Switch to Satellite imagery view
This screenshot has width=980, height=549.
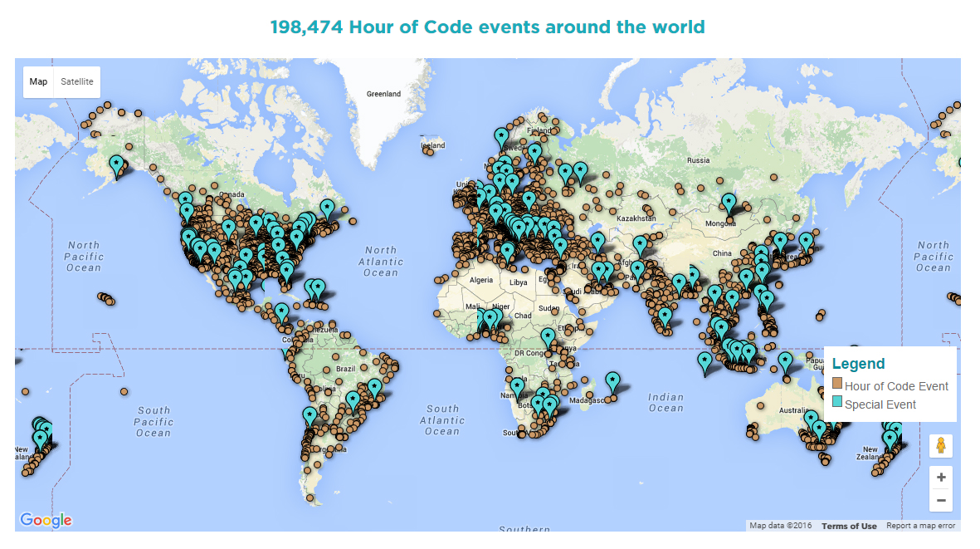(x=77, y=81)
